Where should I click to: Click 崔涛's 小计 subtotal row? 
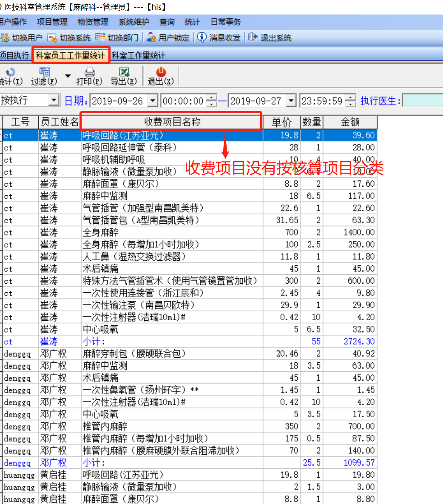coord(190,342)
